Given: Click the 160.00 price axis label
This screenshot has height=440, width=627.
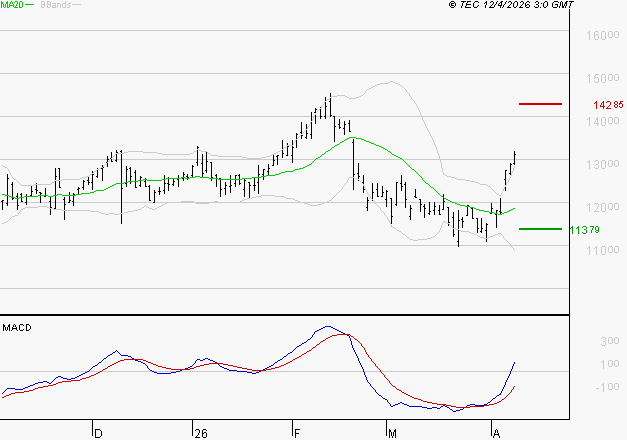Looking at the screenshot, I should pos(603,35).
